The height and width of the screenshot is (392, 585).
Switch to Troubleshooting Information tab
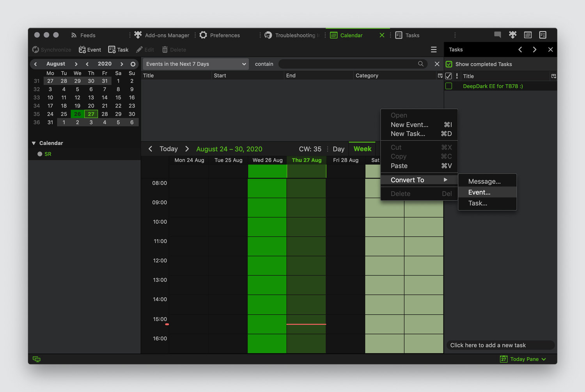292,35
